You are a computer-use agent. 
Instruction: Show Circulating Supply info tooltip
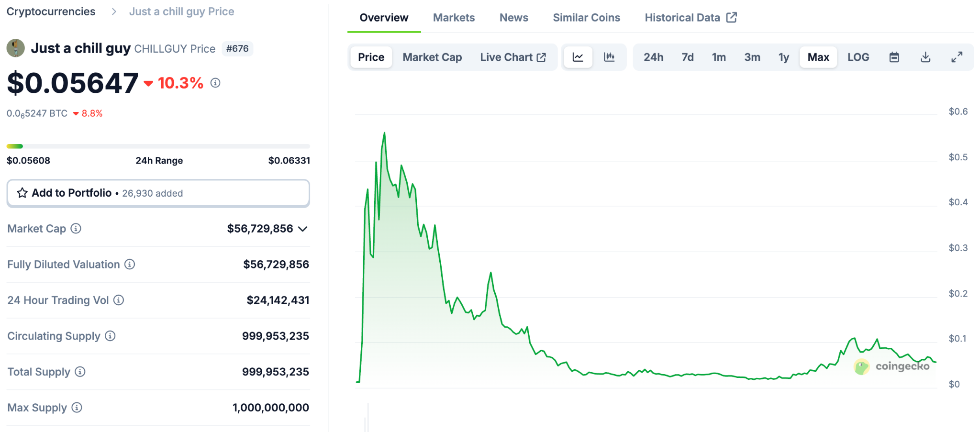point(111,336)
